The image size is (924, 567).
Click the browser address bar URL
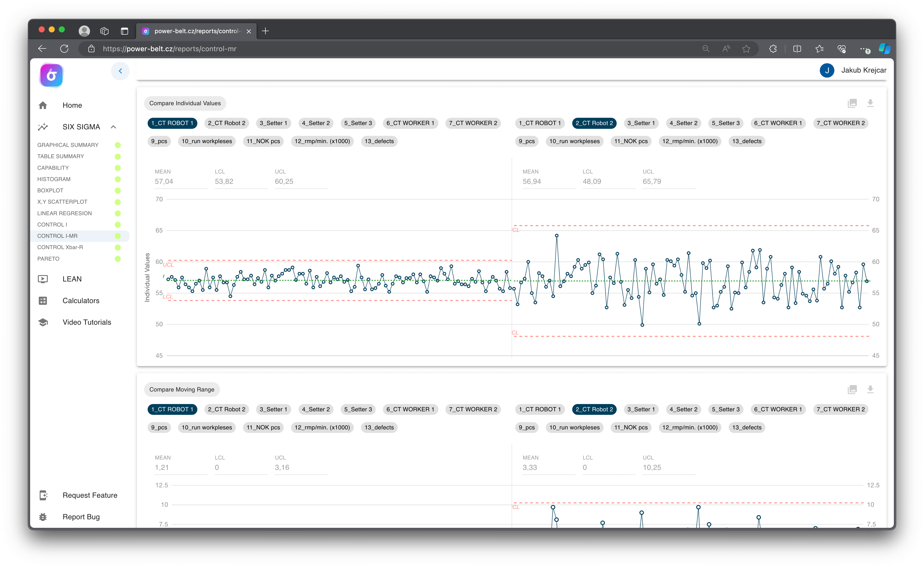tap(169, 49)
